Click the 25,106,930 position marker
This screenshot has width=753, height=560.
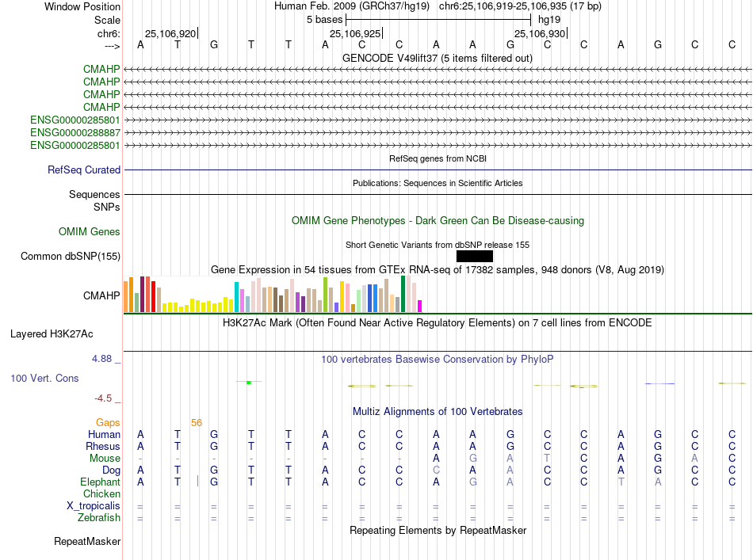(540, 33)
